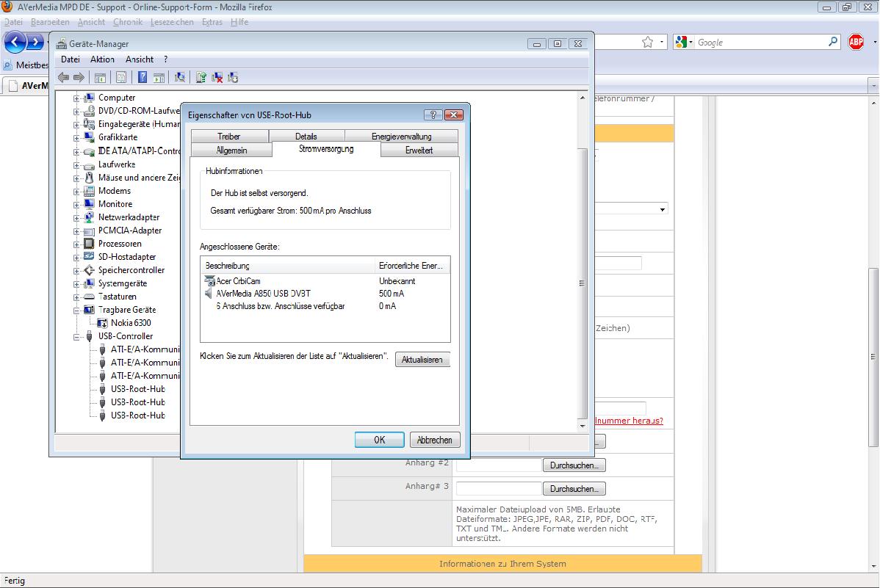The height and width of the screenshot is (588, 880).
Task: Toggle the action pane toolbar icon
Action: click(x=159, y=77)
